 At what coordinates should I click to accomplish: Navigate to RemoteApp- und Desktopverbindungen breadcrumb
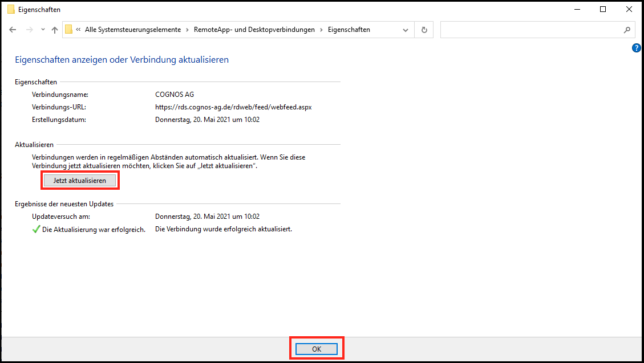click(254, 30)
